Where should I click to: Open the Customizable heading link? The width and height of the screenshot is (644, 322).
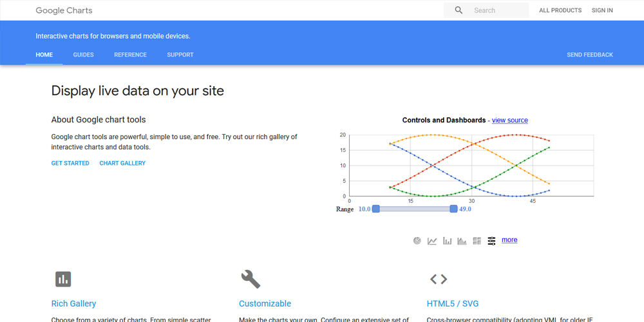click(x=265, y=303)
